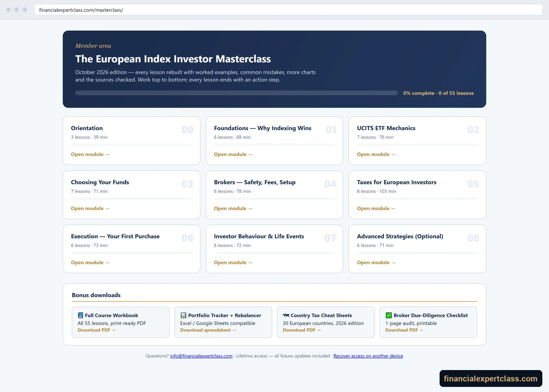Click '30 European countries, 2026 edition' text

(x=323, y=323)
